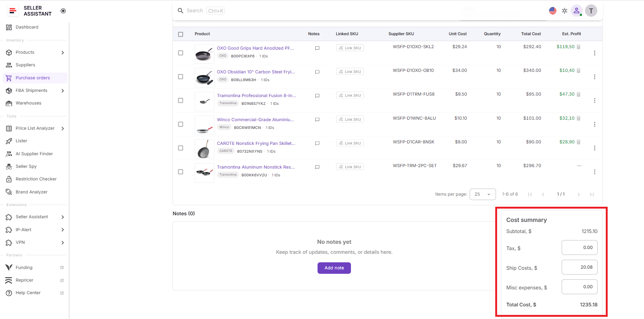The image size is (644, 319).
Task: Open row actions menu for Tramontina Aluminum Nonstick
Action: (x=595, y=172)
